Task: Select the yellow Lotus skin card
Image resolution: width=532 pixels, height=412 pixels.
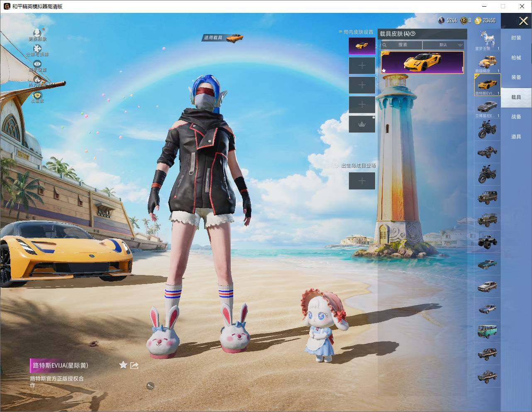Action: (422, 62)
